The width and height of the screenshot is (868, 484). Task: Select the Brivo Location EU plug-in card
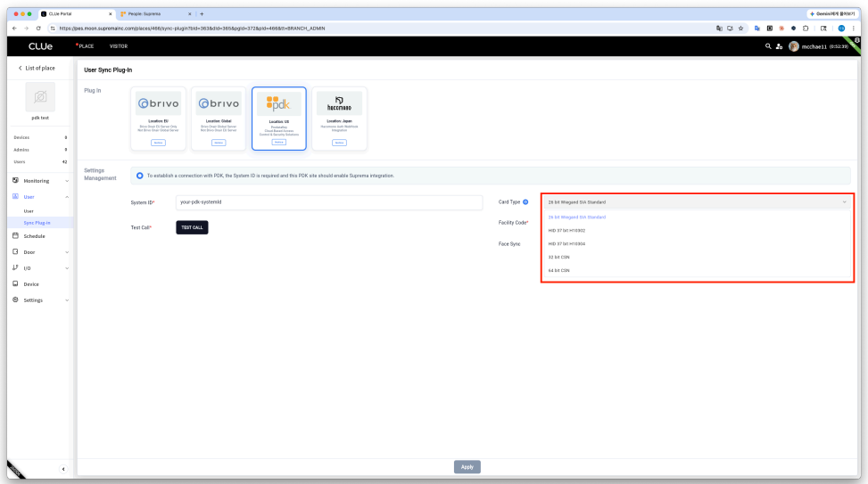click(x=158, y=119)
